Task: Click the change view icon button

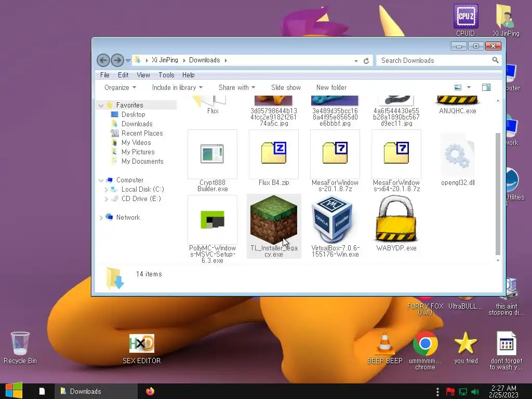Action: coord(458,87)
